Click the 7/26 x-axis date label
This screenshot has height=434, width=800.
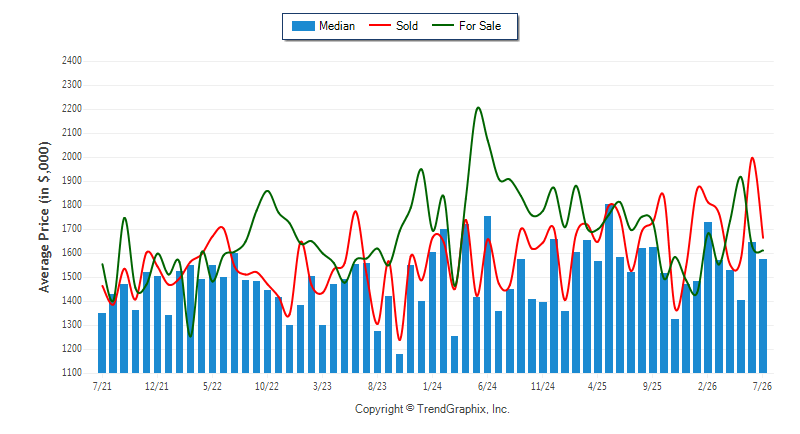pyautogui.click(x=762, y=386)
